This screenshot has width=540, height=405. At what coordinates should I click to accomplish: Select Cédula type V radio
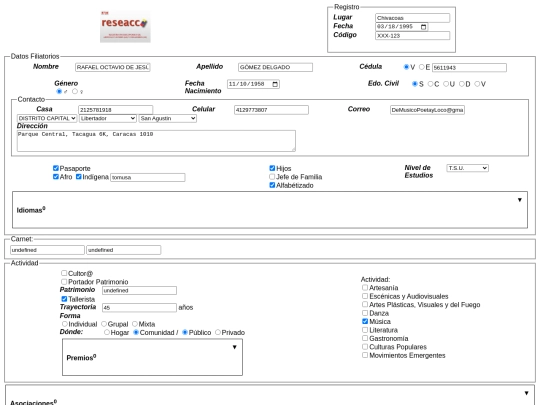click(406, 67)
